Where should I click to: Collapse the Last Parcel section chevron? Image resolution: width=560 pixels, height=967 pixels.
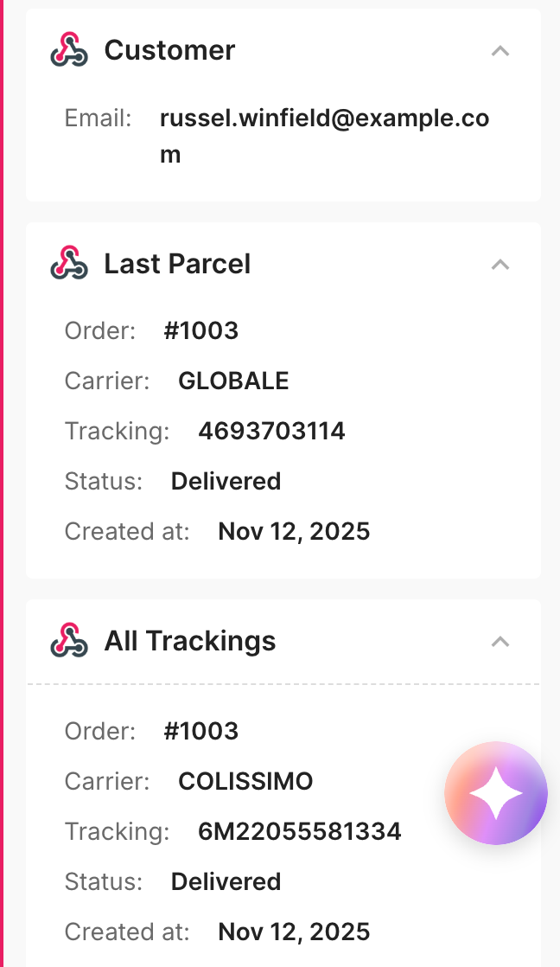[x=500, y=265]
